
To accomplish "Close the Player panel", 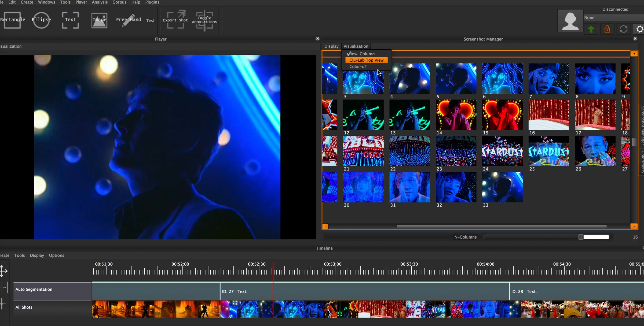I will (x=317, y=39).
